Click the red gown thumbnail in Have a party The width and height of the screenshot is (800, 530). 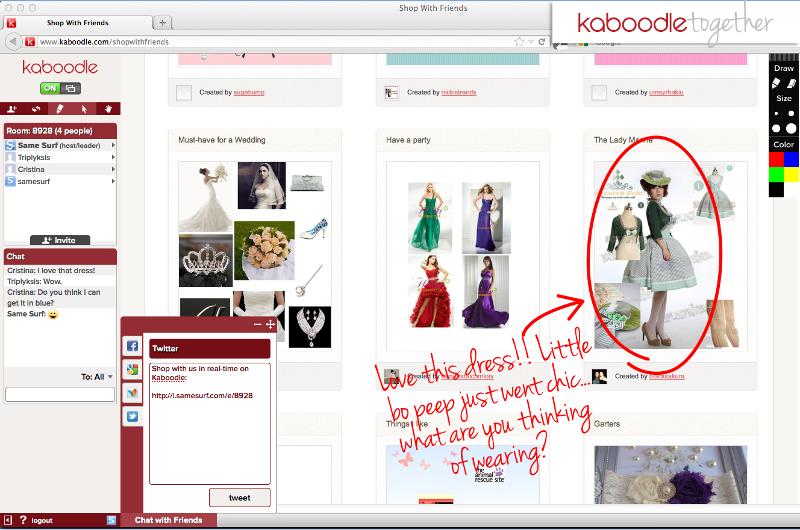(x=430, y=291)
